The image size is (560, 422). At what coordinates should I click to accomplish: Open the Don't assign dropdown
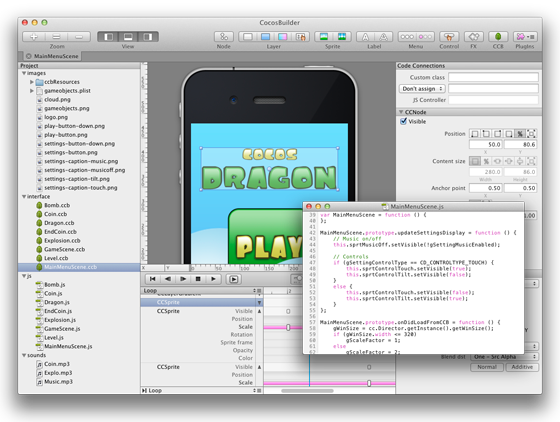tap(422, 89)
